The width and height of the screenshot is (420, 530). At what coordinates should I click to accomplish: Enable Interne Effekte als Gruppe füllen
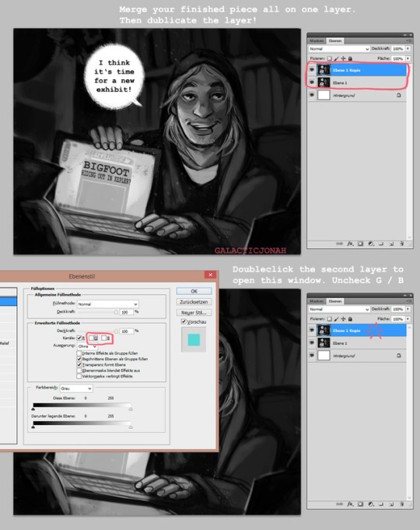79,353
